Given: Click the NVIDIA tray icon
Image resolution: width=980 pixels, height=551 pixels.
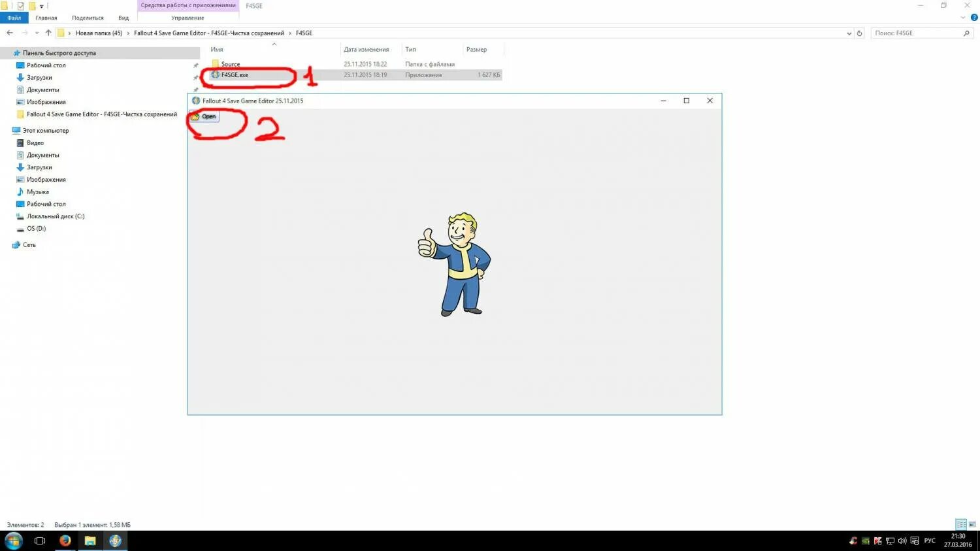Looking at the screenshot, I should (x=866, y=541).
